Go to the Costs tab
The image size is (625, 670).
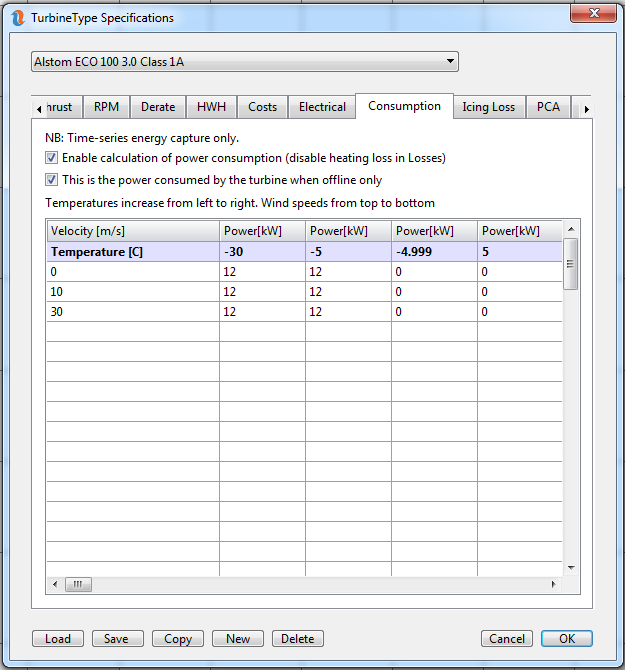(263, 107)
